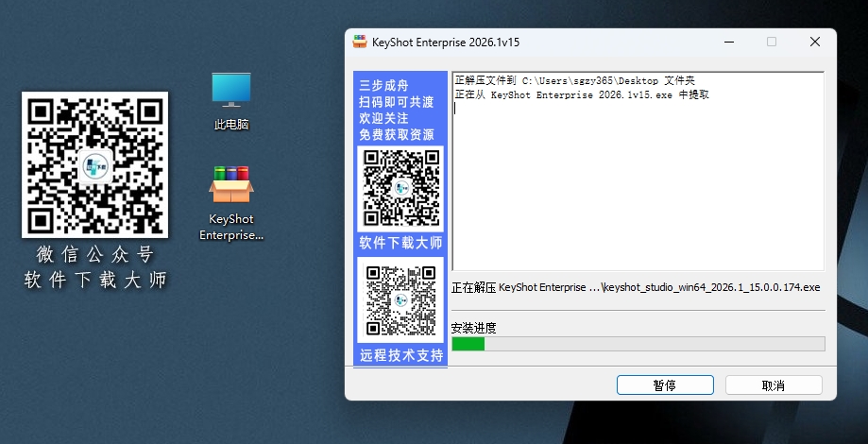Click the large WeChat QR code on desktop

click(x=94, y=165)
